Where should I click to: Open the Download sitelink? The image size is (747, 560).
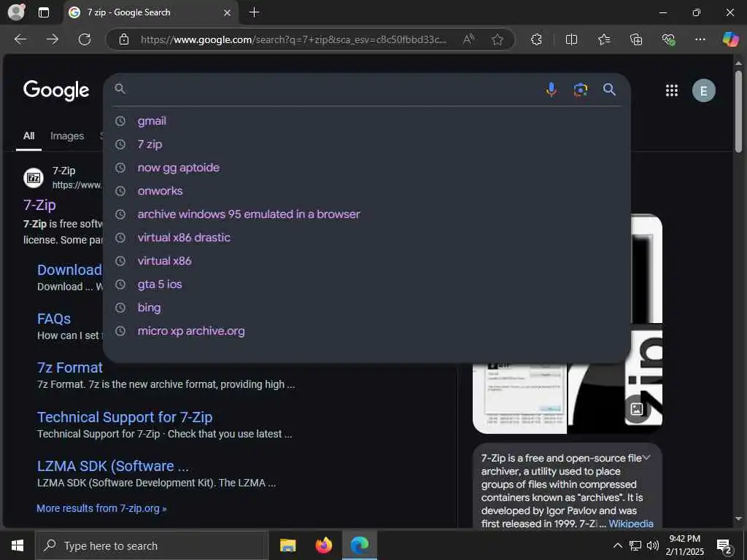[x=69, y=270]
